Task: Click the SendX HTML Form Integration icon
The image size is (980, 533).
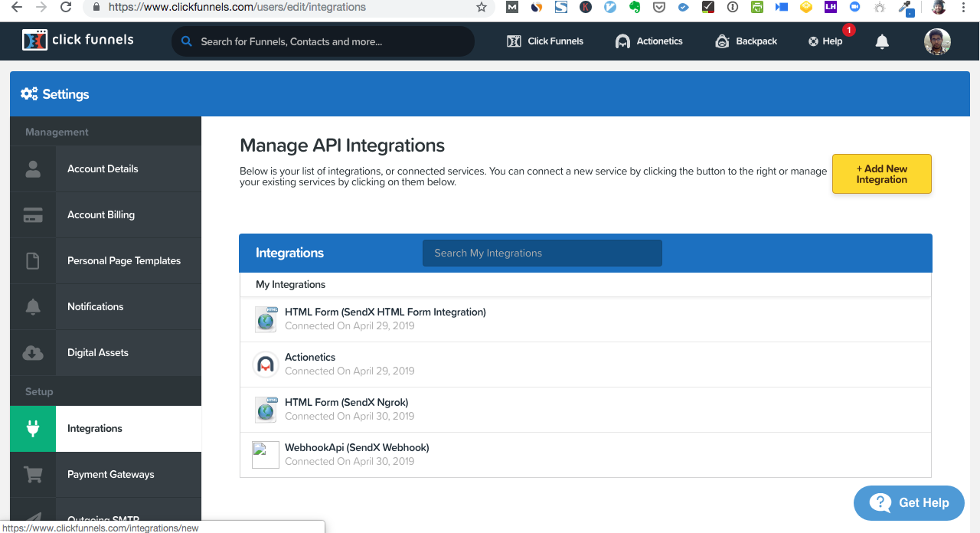Action: [266, 319]
